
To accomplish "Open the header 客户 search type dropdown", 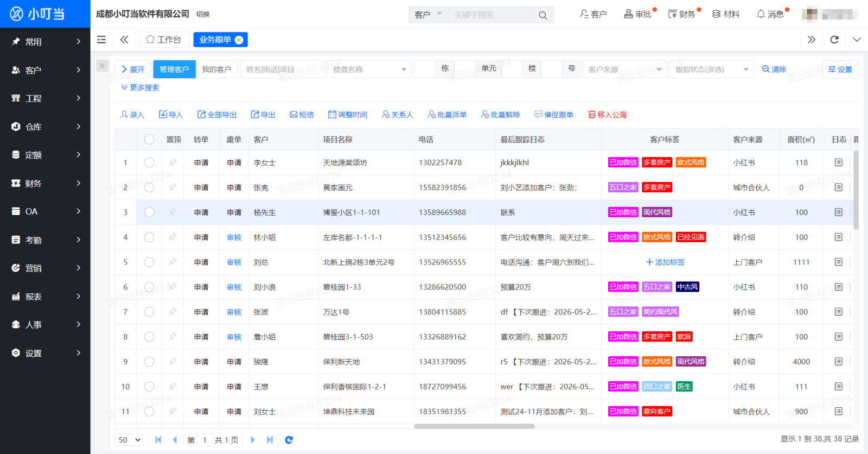I will point(429,15).
